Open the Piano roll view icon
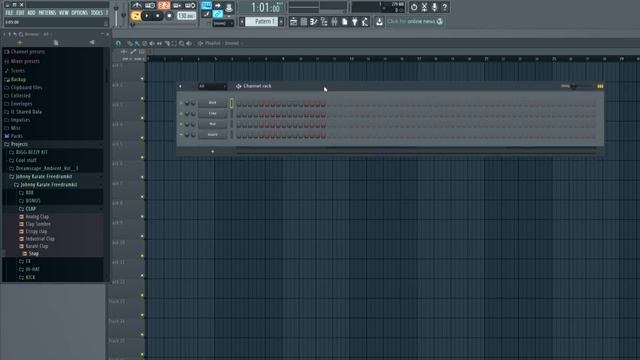640x360 pixels. coord(314,22)
